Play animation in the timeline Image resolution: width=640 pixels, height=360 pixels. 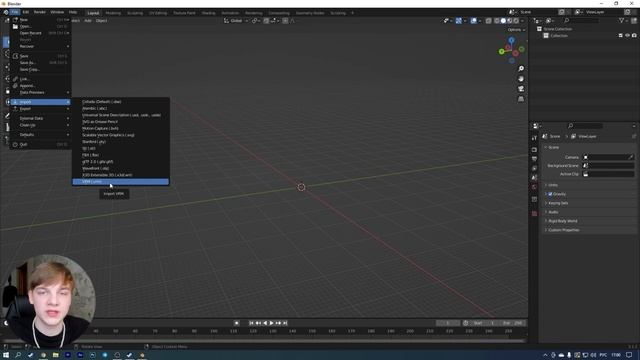(272, 323)
